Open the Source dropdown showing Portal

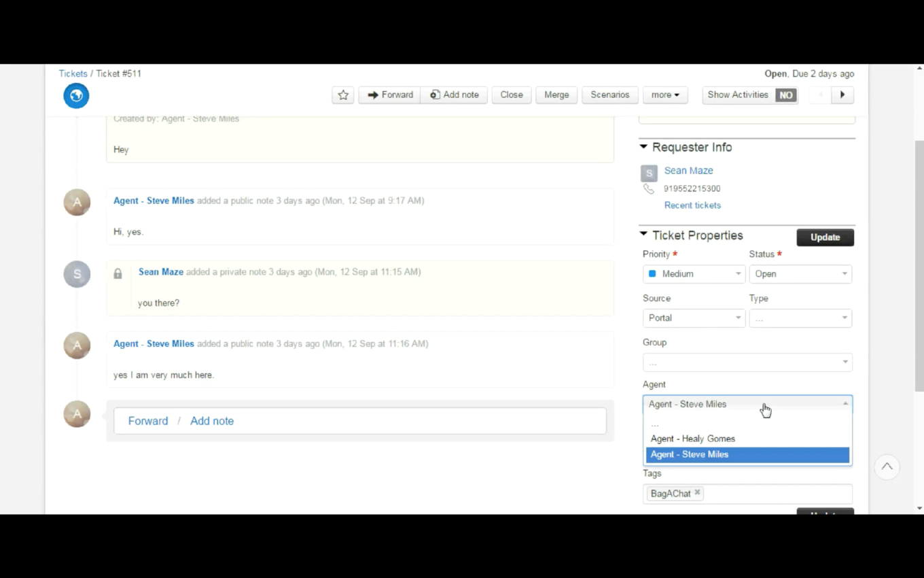(x=694, y=318)
